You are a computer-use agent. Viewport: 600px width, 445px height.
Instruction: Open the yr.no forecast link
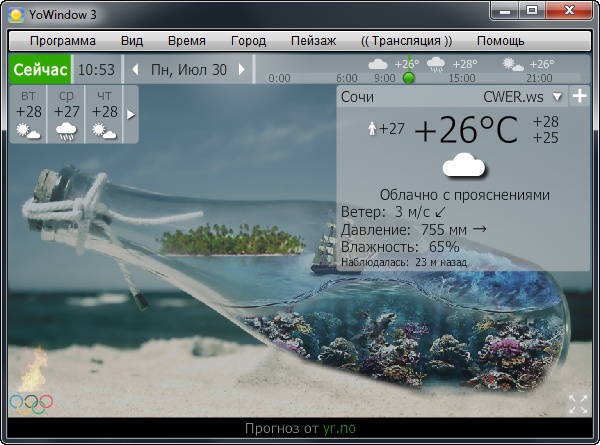pos(338,429)
